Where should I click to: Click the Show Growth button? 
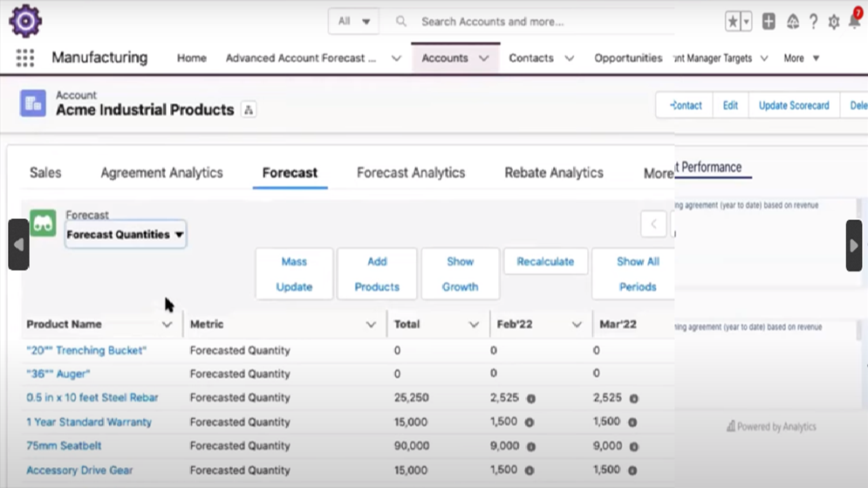pyautogui.click(x=460, y=274)
